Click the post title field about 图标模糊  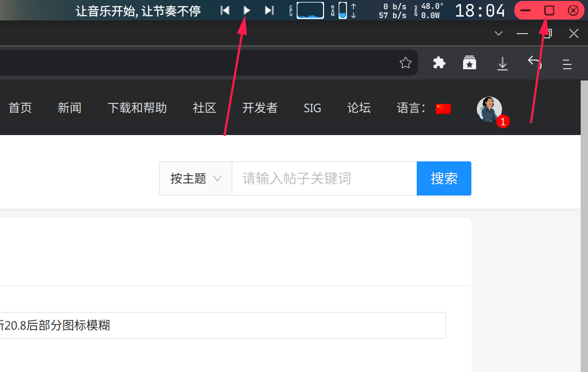click(223, 325)
